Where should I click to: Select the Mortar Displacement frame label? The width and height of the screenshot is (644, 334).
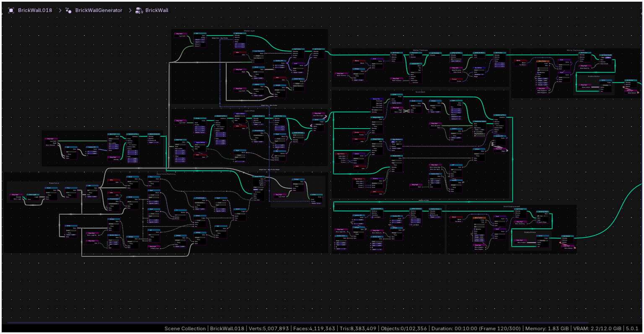pos(575,50)
